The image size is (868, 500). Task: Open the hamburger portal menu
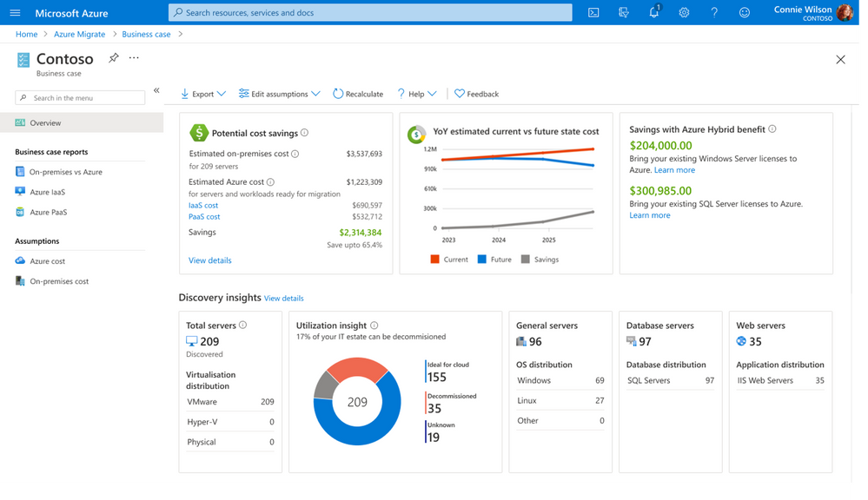point(15,13)
